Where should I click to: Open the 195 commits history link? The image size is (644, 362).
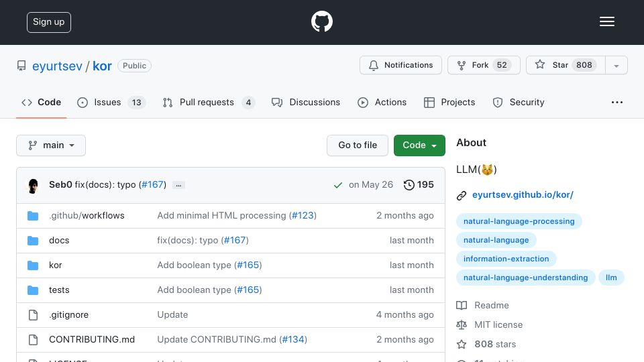pyautogui.click(x=419, y=185)
